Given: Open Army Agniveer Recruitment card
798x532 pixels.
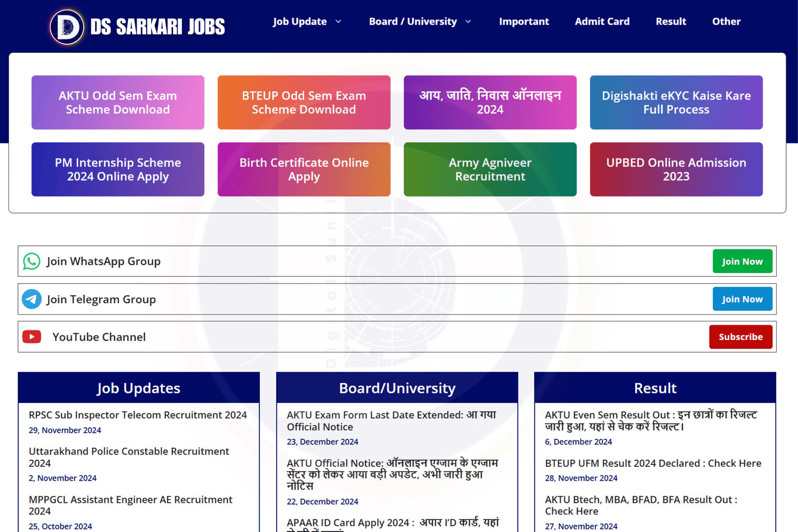Looking at the screenshot, I should pos(490,170).
